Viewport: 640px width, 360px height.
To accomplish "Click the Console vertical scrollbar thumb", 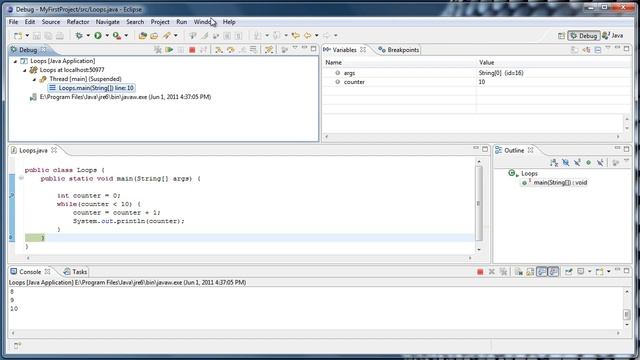I will pyautogui.click(x=627, y=314).
